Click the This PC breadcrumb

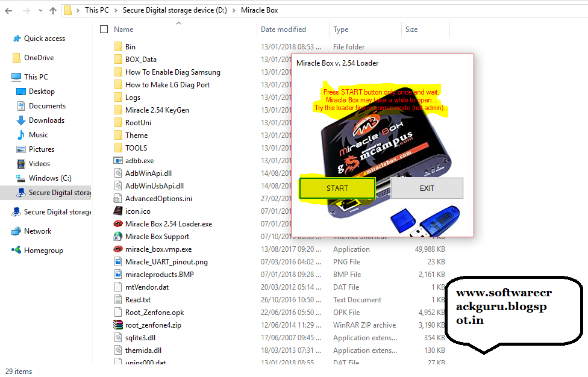[x=97, y=10]
